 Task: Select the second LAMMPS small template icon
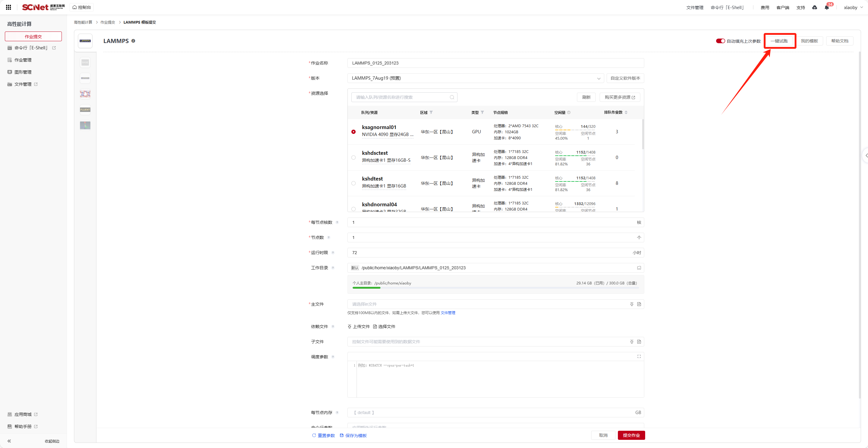coord(85,78)
